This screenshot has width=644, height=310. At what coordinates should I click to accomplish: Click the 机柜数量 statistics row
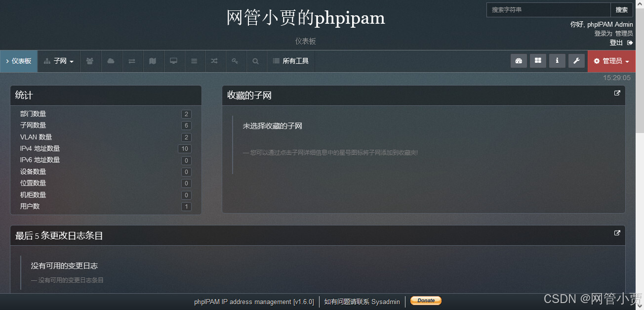click(x=106, y=195)
